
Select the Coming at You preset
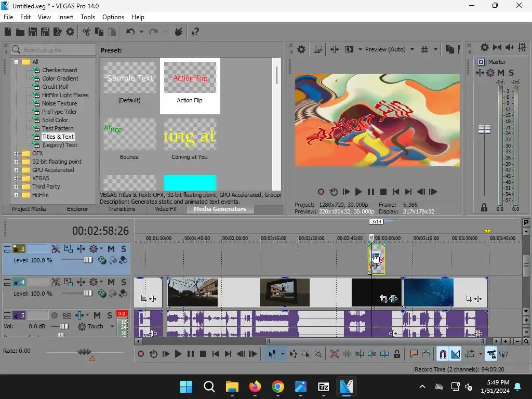tap(190, 140)
